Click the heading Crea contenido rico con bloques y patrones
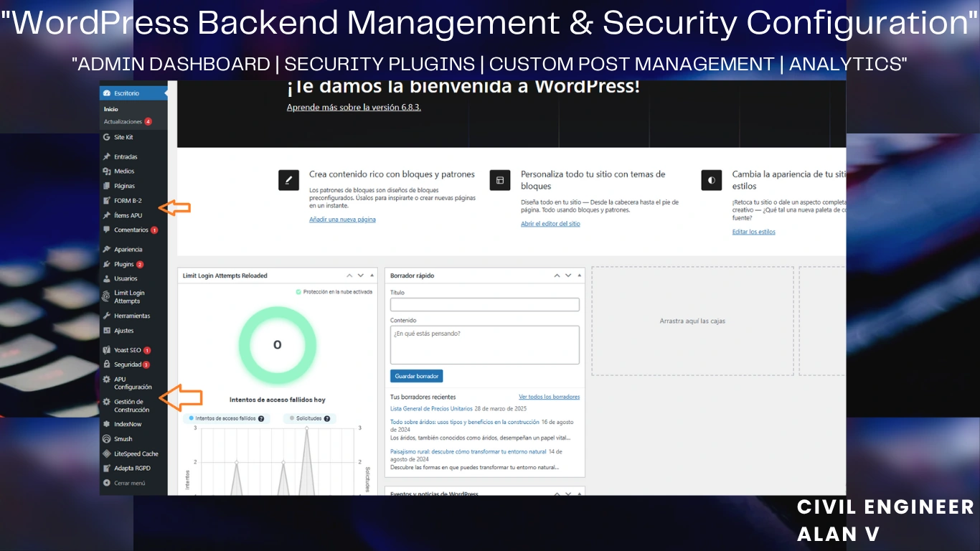The width and height of the screenshot is (980, 551). (392, 174)
